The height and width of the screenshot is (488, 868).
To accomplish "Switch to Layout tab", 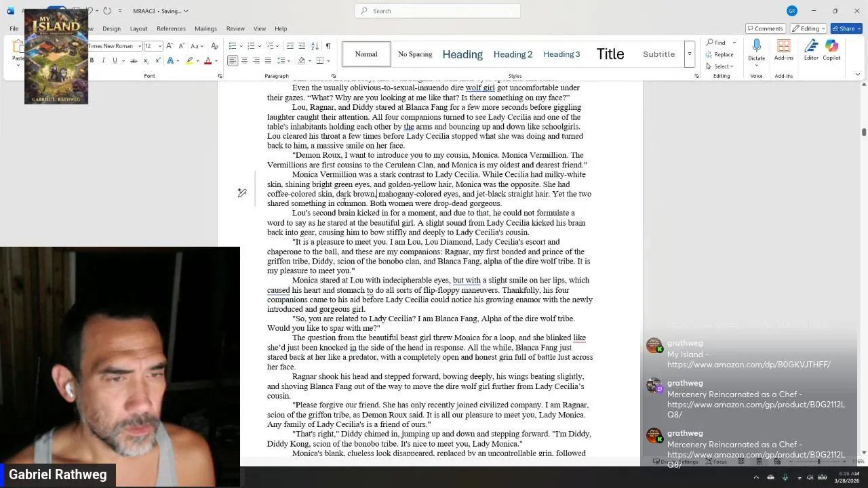I will point(138,28).
